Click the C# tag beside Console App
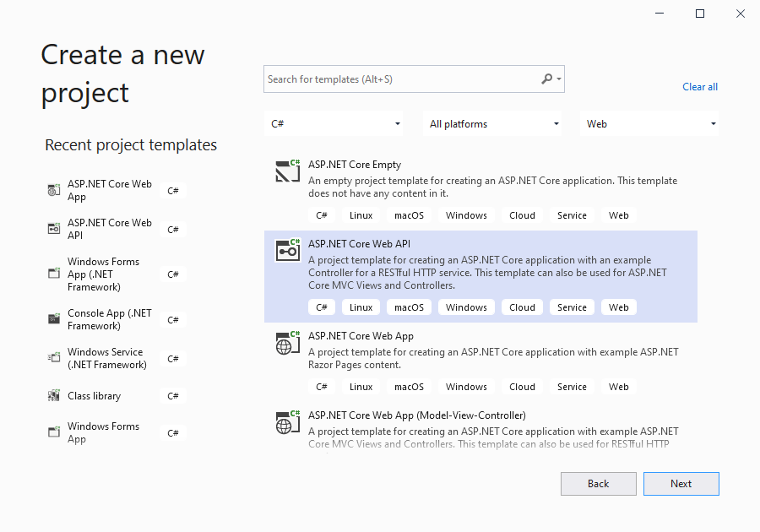Viewport: 760px width, 532px height. (173, 320)
